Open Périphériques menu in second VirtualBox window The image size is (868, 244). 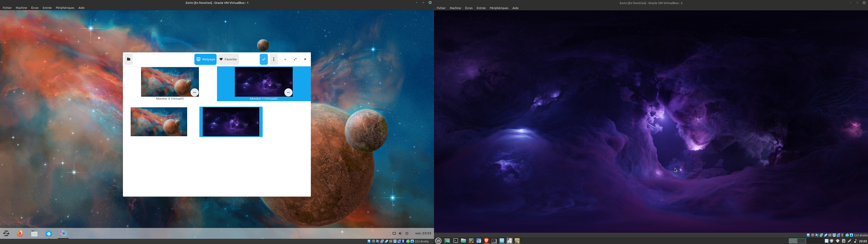pyautogui.click(x=499, y=8)
